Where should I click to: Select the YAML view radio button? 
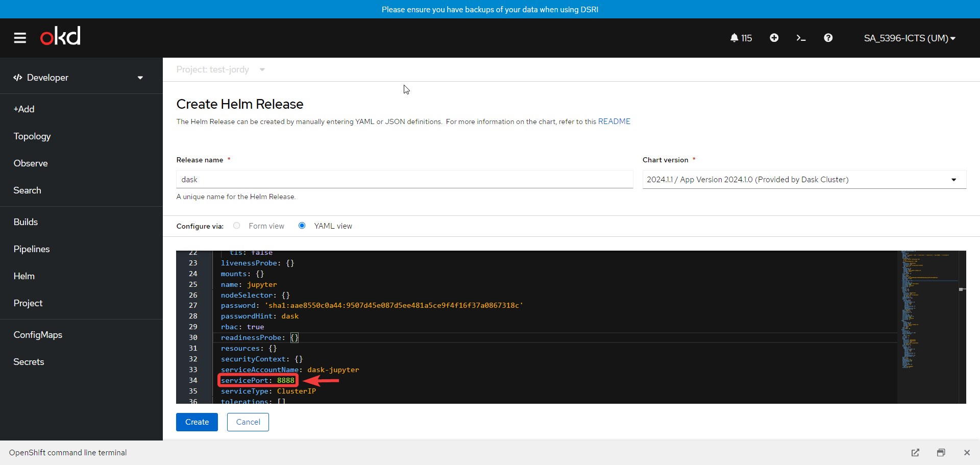click(x=302, y=226)
